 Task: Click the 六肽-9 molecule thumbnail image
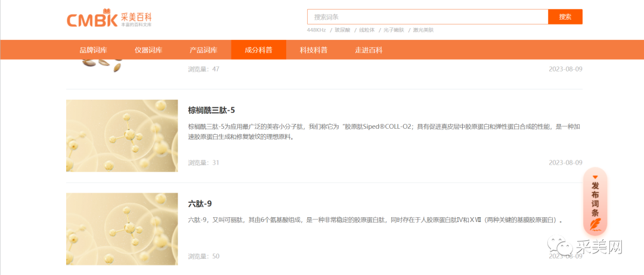pos(122,228)
